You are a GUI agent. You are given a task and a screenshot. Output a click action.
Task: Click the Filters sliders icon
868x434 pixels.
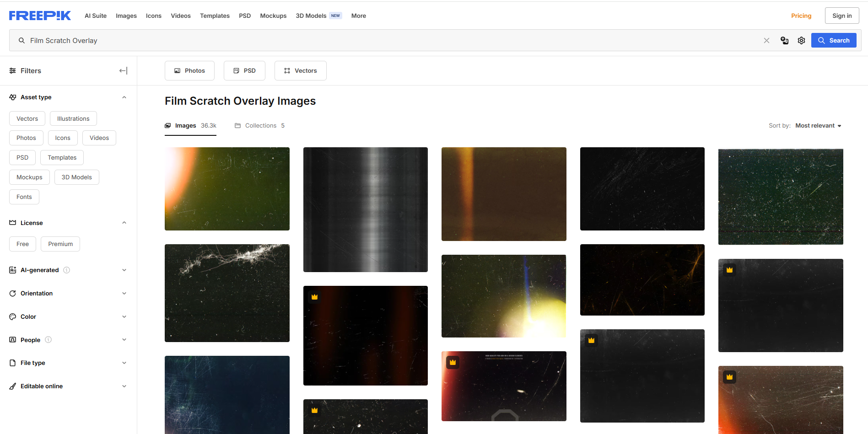tap(13, 71)
